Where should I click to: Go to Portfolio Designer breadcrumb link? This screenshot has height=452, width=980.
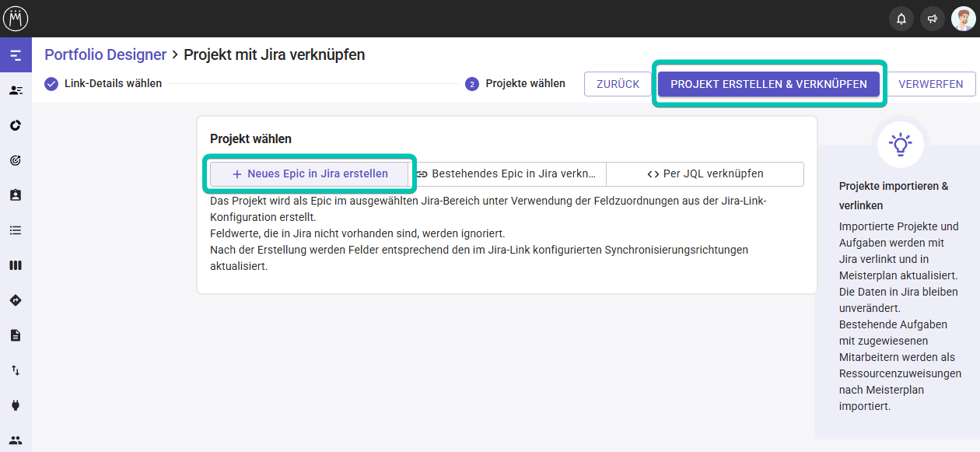click(106, 54)
